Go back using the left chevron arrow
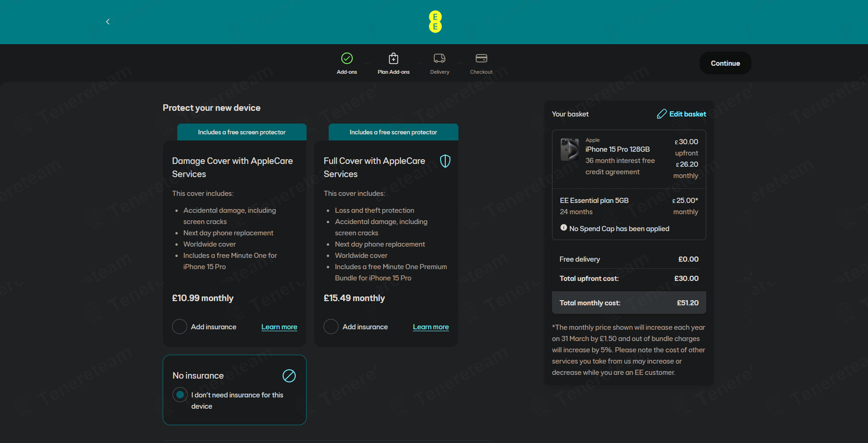 [x=108, y=22]
